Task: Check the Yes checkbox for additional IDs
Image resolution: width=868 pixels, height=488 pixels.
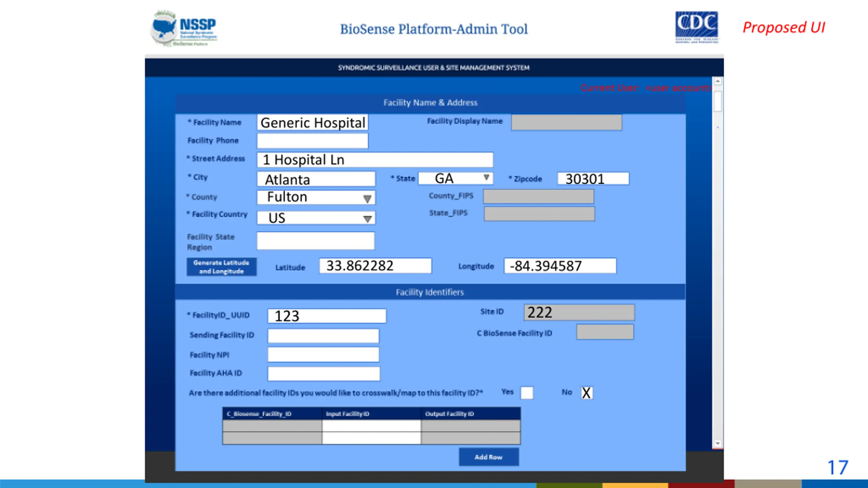Action: click(527, 393)
